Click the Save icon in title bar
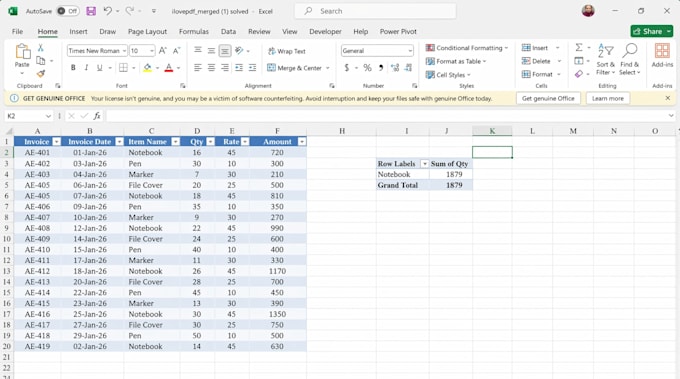 (x=91, y=11)
